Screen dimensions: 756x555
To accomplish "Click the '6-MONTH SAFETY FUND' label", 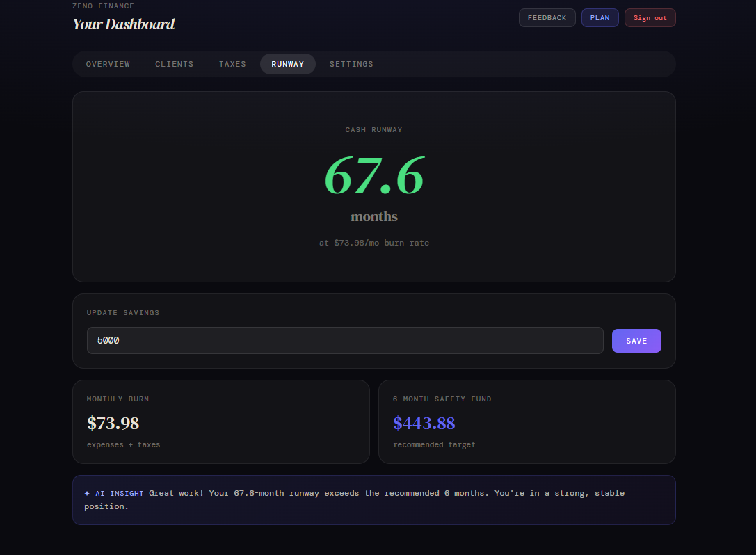I will [x=442, y=399].
